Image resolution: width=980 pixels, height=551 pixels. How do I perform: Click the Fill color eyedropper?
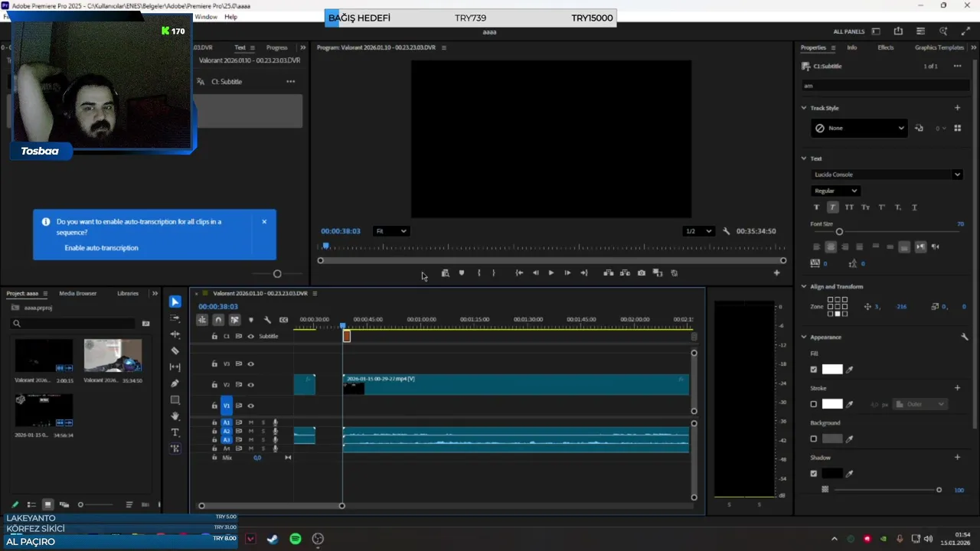pyautogui.click(x=849, y=370)
